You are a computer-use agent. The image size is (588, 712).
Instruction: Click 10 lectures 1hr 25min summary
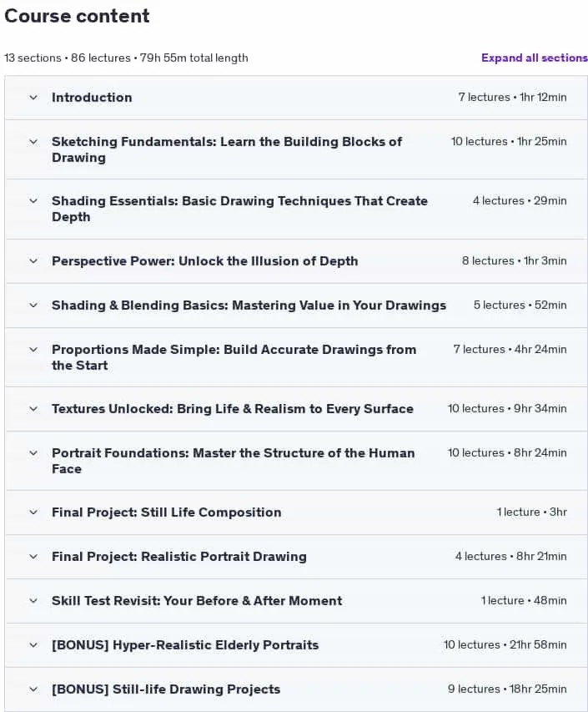[509, 142]
